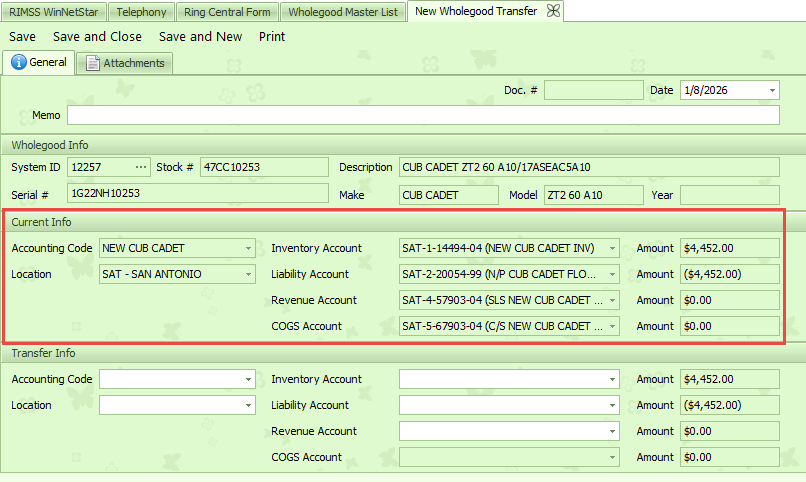806x482 pixels.
Task: Click the Stock # field 47CC10253
Action: [x=264, y=167]
